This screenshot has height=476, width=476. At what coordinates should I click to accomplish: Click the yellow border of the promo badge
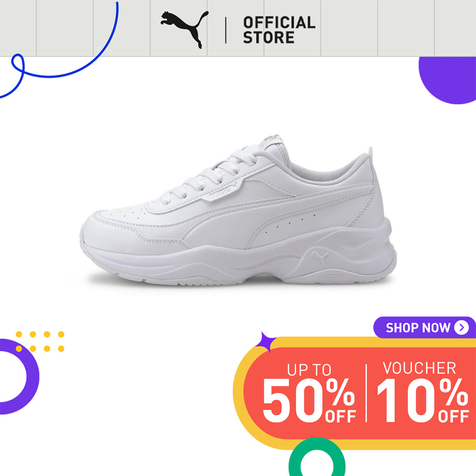point(354,342)
